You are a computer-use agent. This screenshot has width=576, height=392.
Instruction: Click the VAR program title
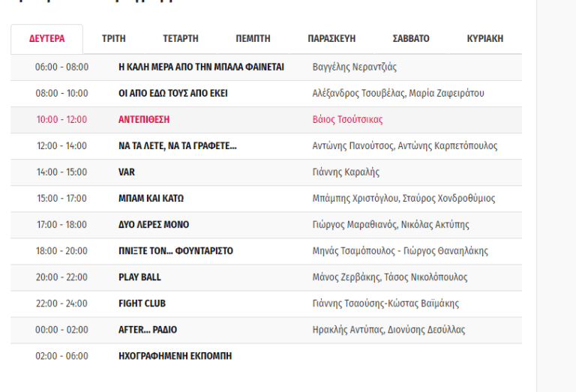coord(127,172)
